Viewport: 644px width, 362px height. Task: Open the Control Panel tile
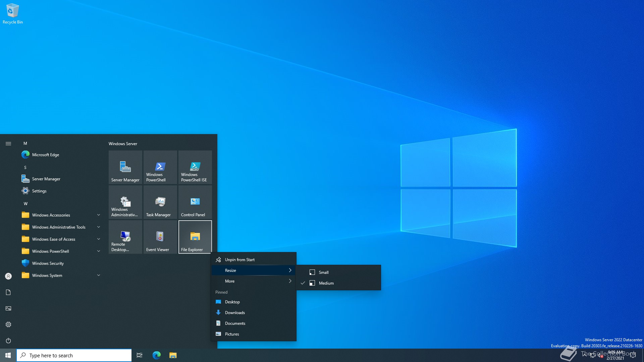pos(195,202)
